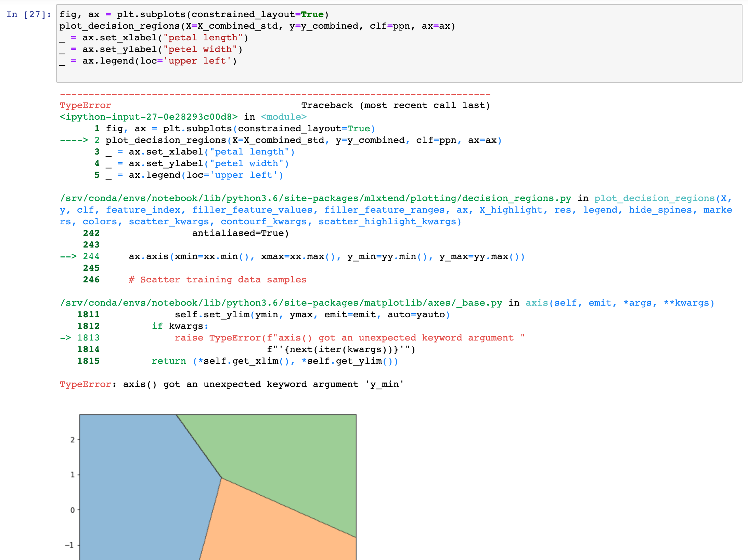
Task: Click the red TypeError heading in the traceback
Action: 85,105
